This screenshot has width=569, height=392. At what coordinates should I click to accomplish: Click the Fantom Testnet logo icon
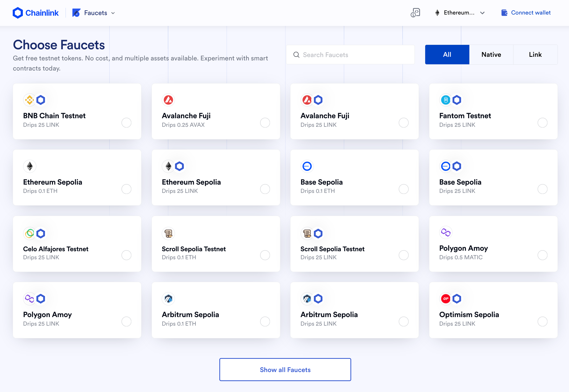point(446,100)
